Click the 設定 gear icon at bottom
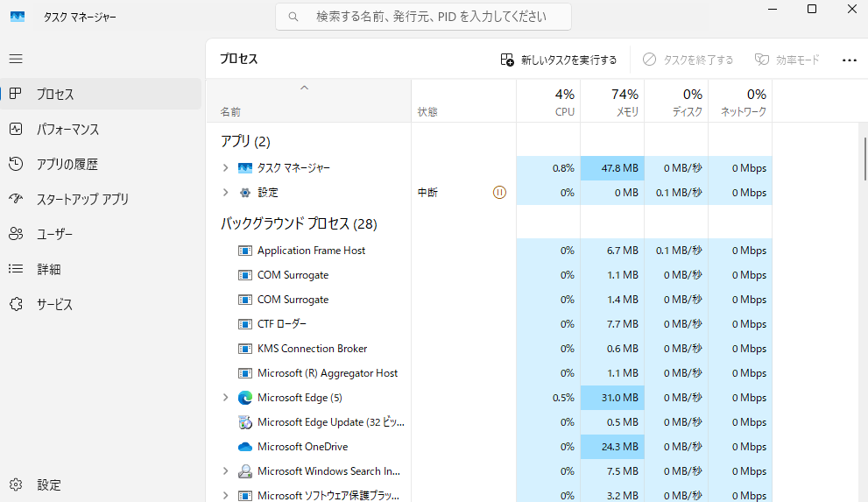The height and width of the screenshot is (502, 868). [16, 484]
